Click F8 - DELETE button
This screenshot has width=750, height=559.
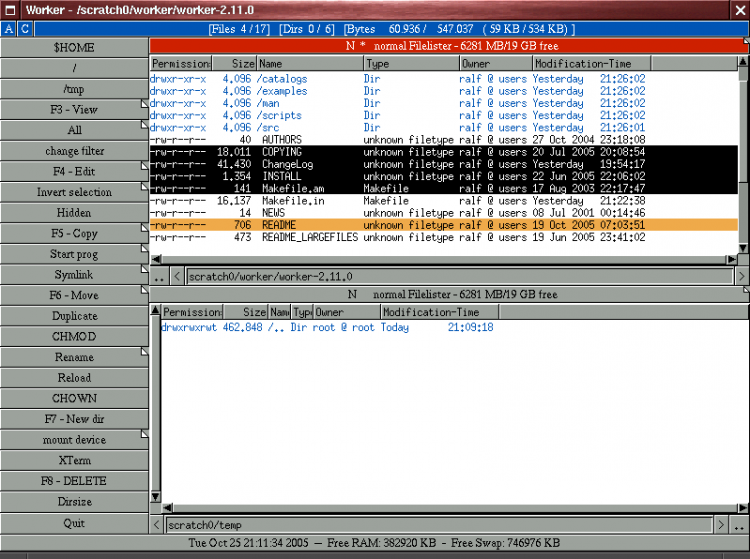(74, 481)
